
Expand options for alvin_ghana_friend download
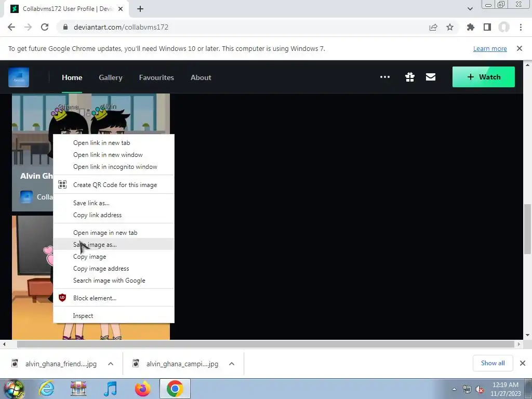coord(111,364)
